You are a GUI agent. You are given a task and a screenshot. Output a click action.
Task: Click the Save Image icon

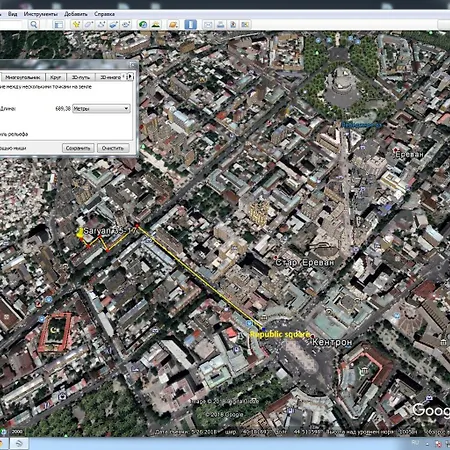point(233,24)
